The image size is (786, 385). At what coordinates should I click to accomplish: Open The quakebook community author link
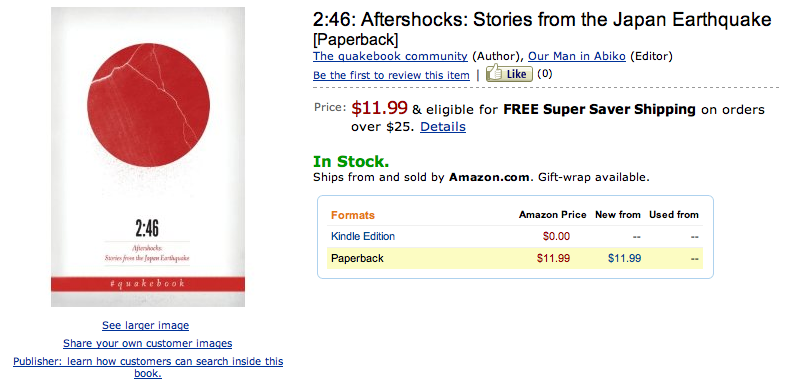390,56
